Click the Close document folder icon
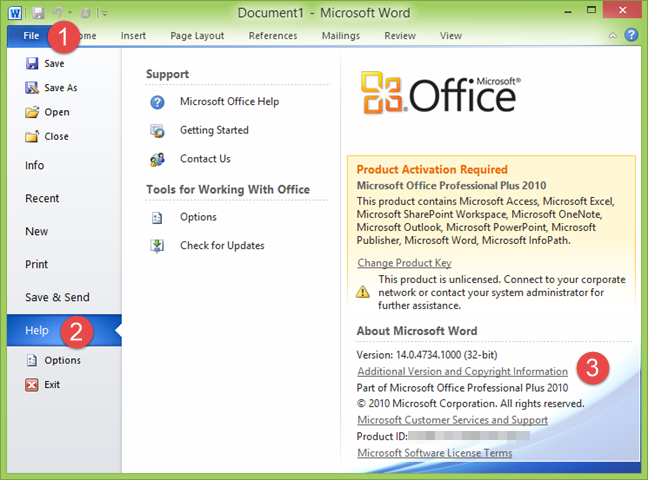The width and height of the screenshot is (648, 480). (32, 136)
